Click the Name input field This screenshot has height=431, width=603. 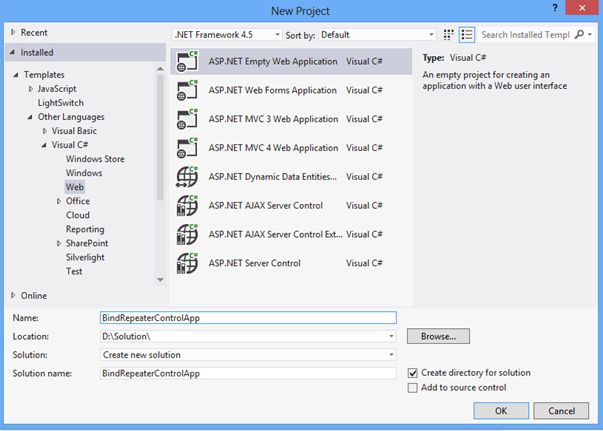248,318
